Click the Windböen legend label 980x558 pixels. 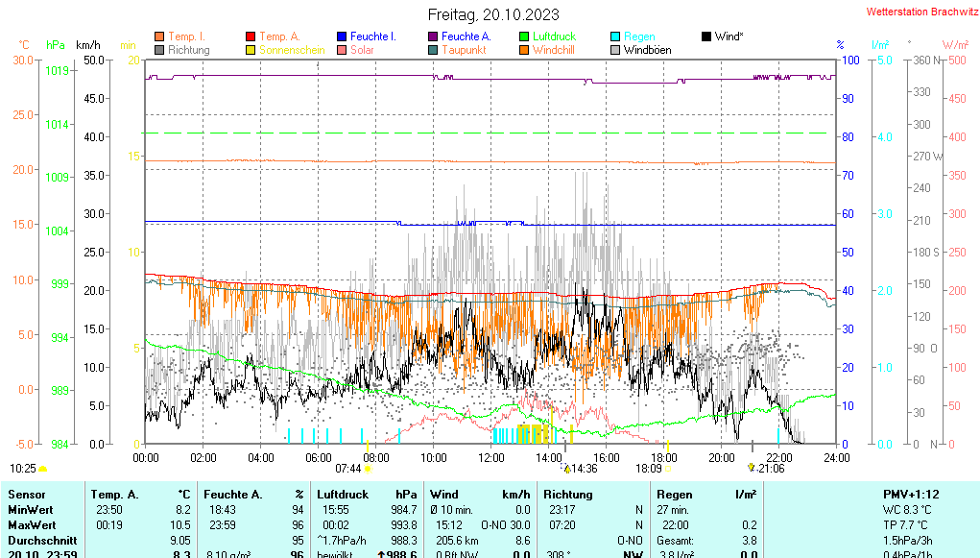pyautogui.click(x=647, y=50)
